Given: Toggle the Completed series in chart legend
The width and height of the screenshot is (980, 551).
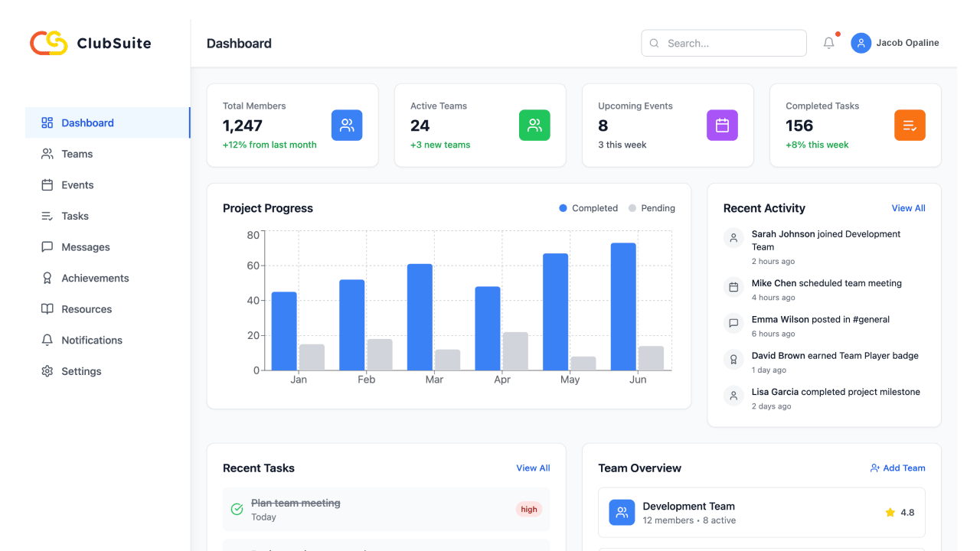Looking at the screenshot, I should (588, 208).
